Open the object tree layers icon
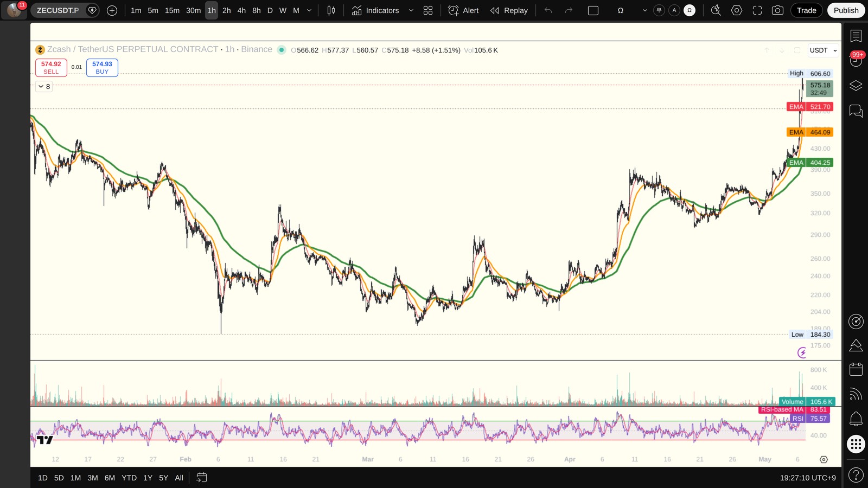 pos(856,86)
